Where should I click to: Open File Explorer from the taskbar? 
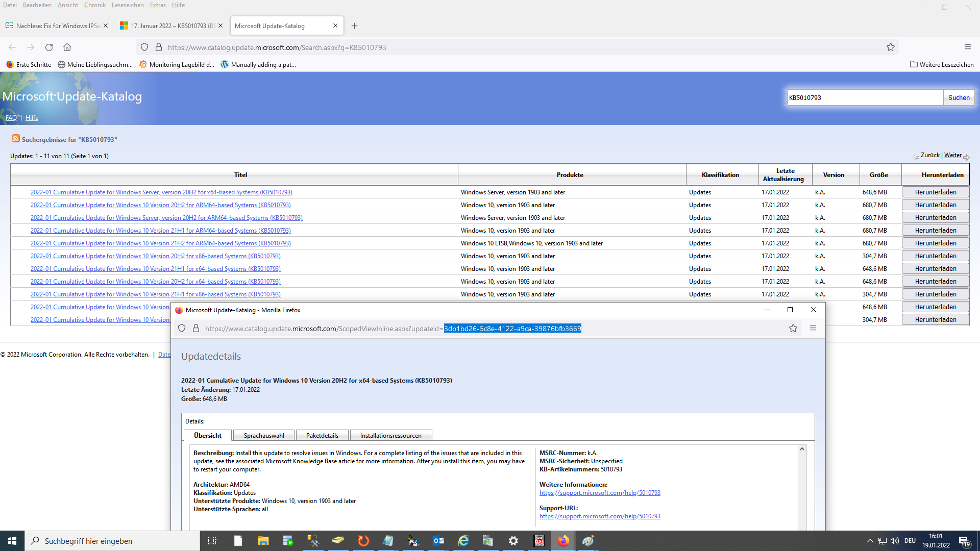(x=263, y=541)
